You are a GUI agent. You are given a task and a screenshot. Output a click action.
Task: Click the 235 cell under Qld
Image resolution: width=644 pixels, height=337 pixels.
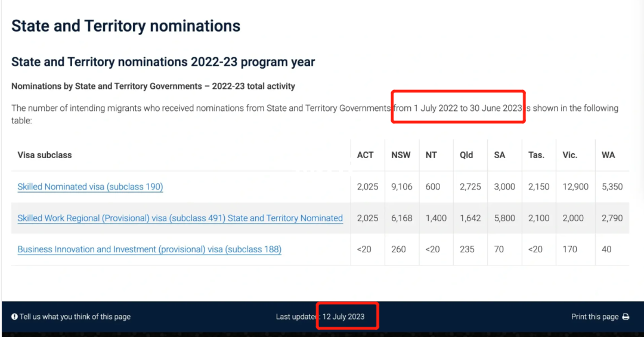(x=467, y=249)
